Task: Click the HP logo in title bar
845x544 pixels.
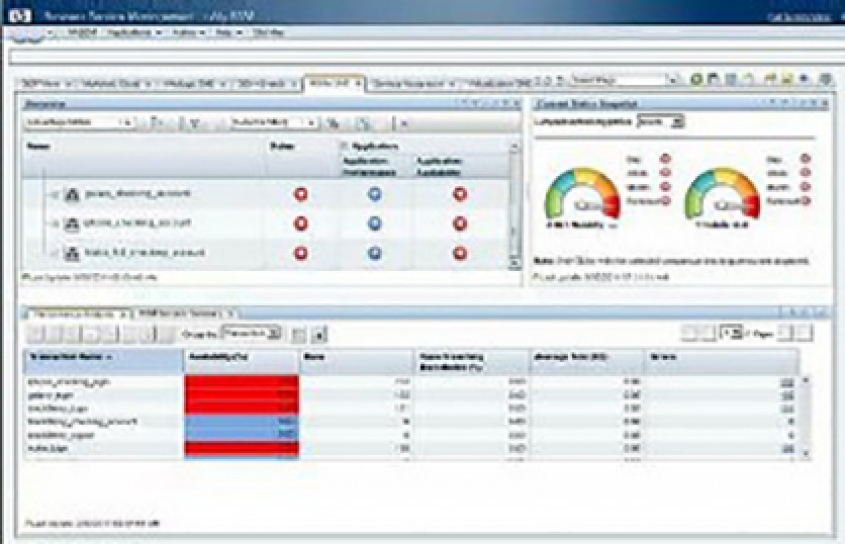Action: click(20, 15)
